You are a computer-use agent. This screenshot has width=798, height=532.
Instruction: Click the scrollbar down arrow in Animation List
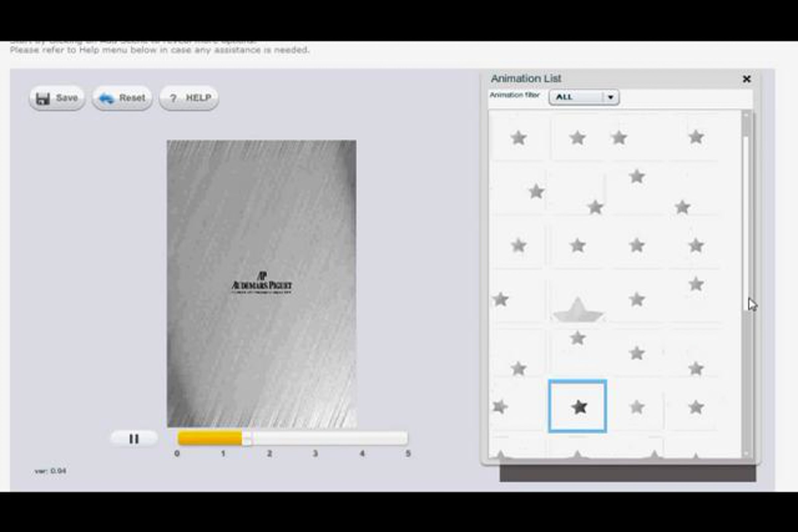(x=746, y=453)
